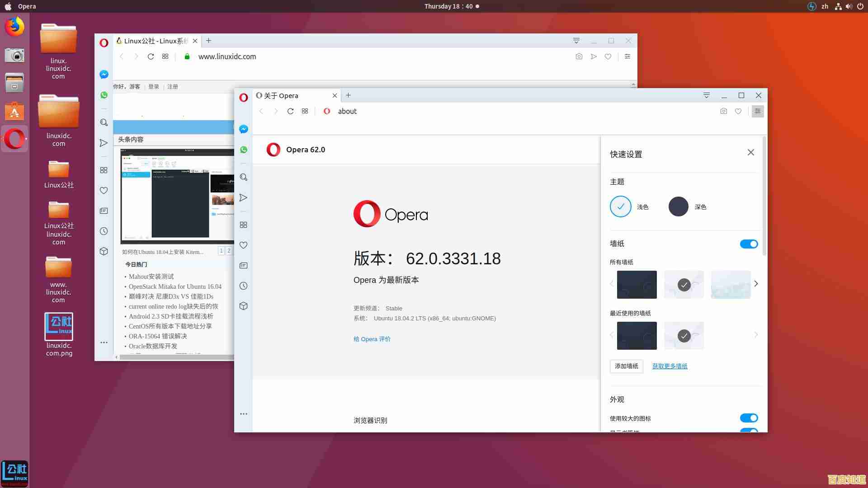Open tab menu dropdown in linuxidc window
Image resolution: width=868 pixels, height=488 pixels.
pyautogui.click(x=576, y=41)
